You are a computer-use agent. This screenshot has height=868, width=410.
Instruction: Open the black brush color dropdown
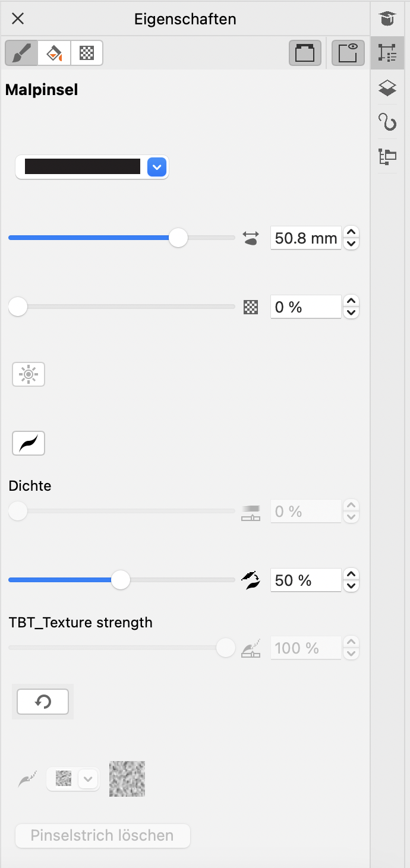[x=156, y=167]
